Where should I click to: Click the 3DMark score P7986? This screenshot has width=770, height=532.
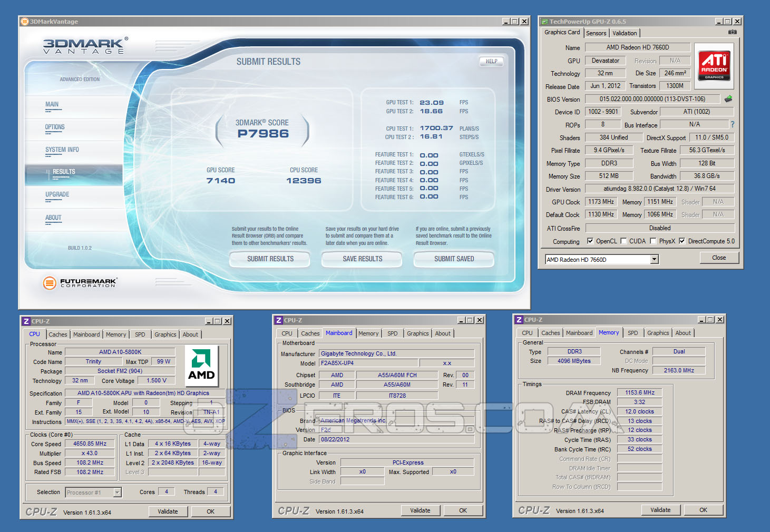[263, 134]
